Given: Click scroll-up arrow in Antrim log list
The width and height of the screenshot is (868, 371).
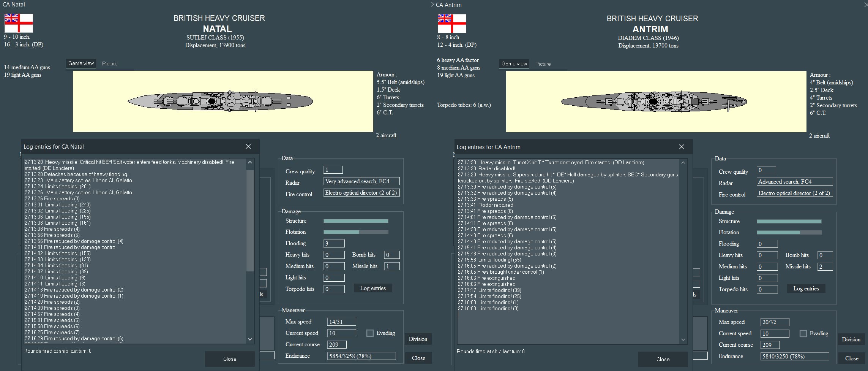Looking at the screenshot, I should [683, 163].
